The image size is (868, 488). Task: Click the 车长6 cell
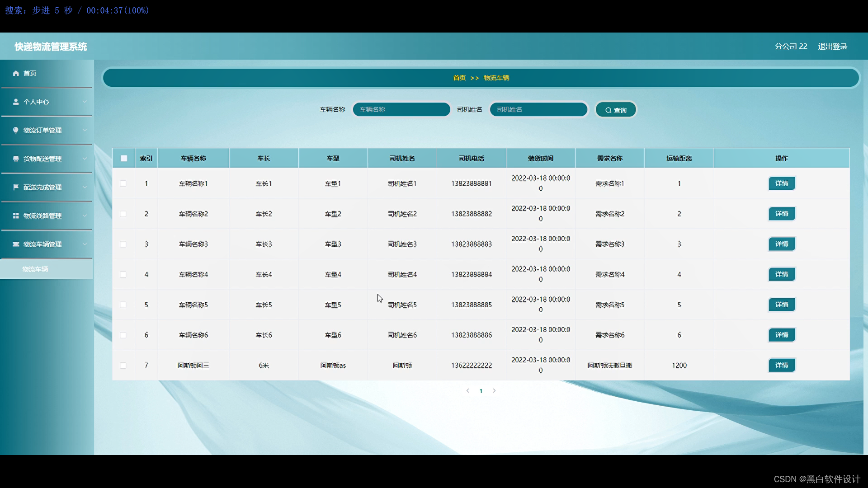pyautogui.click(x=264, y=335)
